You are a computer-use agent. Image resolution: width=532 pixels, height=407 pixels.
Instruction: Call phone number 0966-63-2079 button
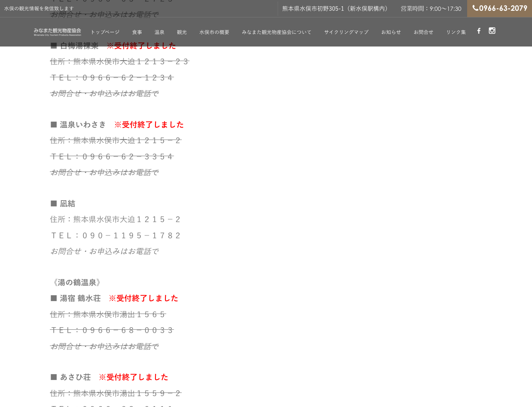[x=500, y=8]
